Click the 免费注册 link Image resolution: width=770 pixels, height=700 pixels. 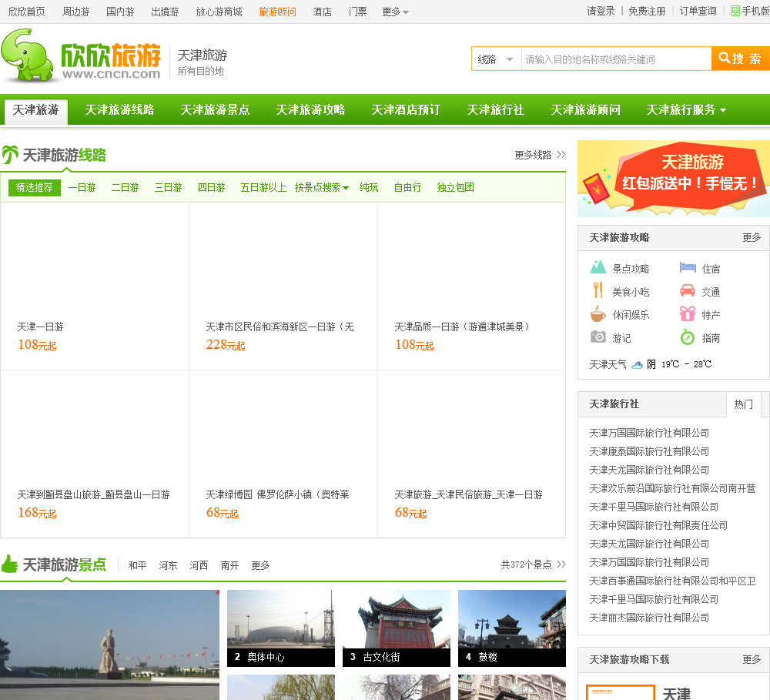coord(647,12)
